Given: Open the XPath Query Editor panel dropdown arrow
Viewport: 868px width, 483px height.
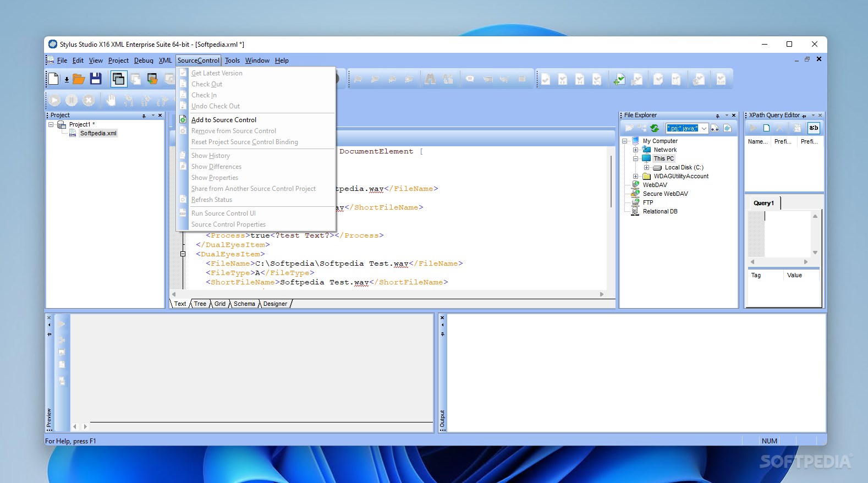Looking at the screenshot, I should point(813,116).
